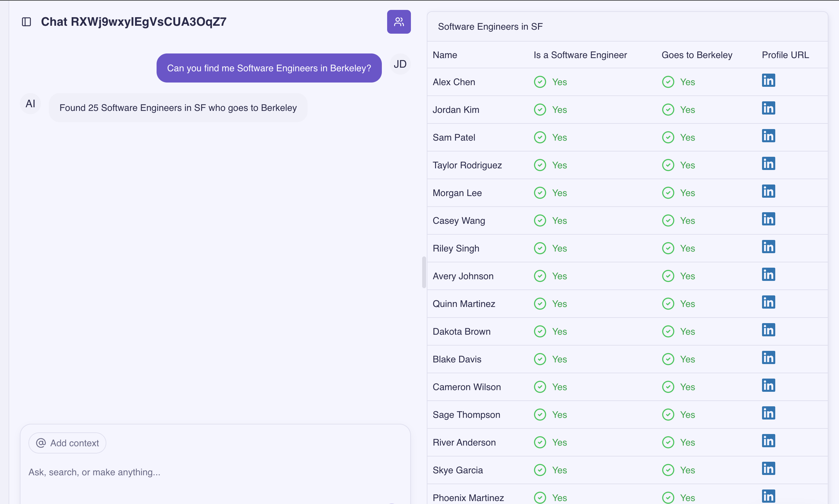839x504 pixels.
Task: Open Alex Chen's LinkedIn profile icon
Action: [x=768, y=80]
